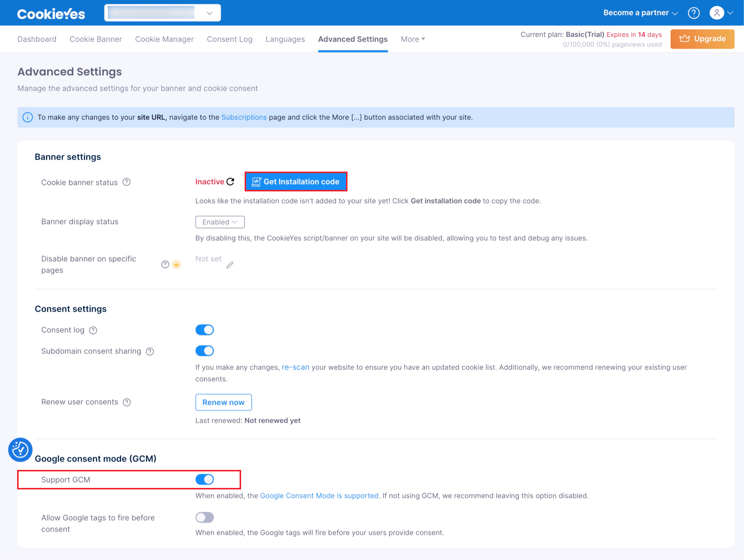Switch to the Cookie Manager tab
The width and height of the screenshot is (744, 560).
pyautogui.click(x=164, y=39)
